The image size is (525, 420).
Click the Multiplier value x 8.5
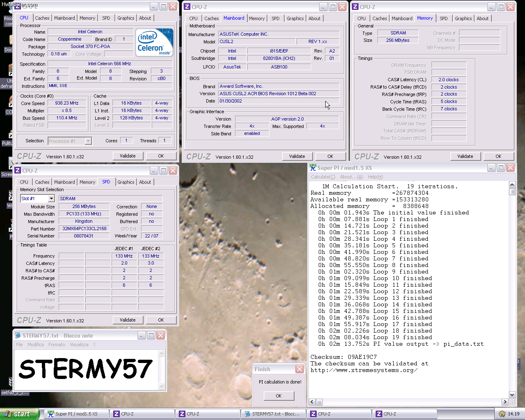67,111
